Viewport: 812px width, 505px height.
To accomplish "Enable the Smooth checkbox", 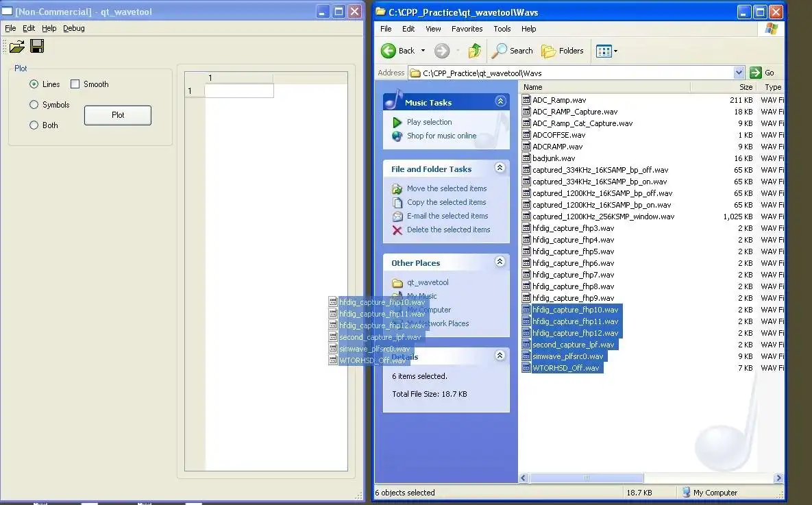I will coord(75,84).
